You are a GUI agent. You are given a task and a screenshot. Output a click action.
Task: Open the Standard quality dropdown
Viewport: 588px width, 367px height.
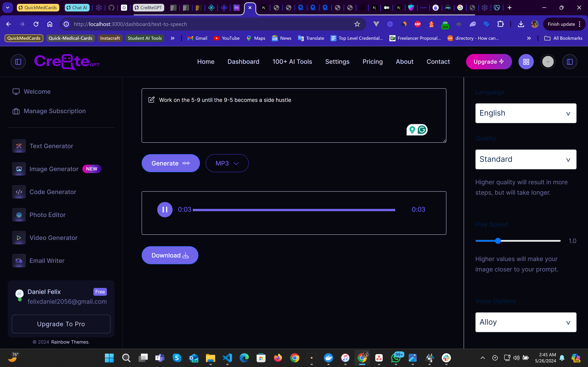(x=526, y=159)
